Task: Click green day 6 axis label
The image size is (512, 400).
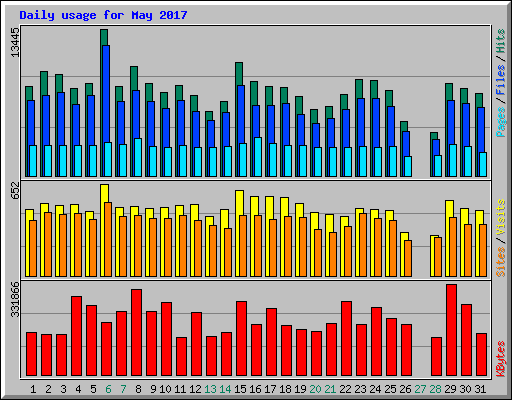Action: tap(108, 389)
